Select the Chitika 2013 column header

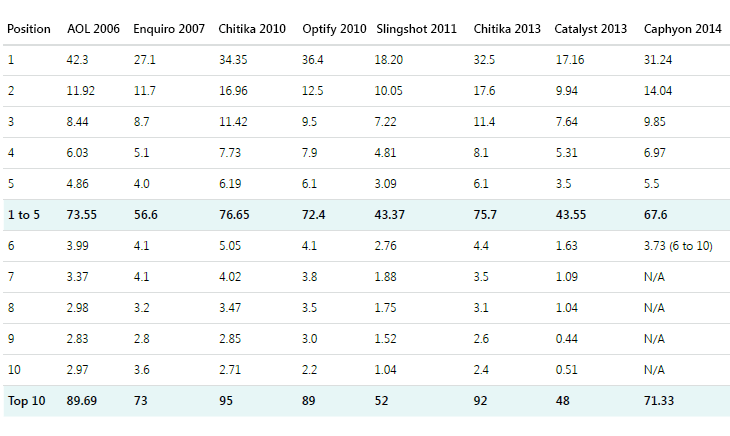[x=505, y=28]
